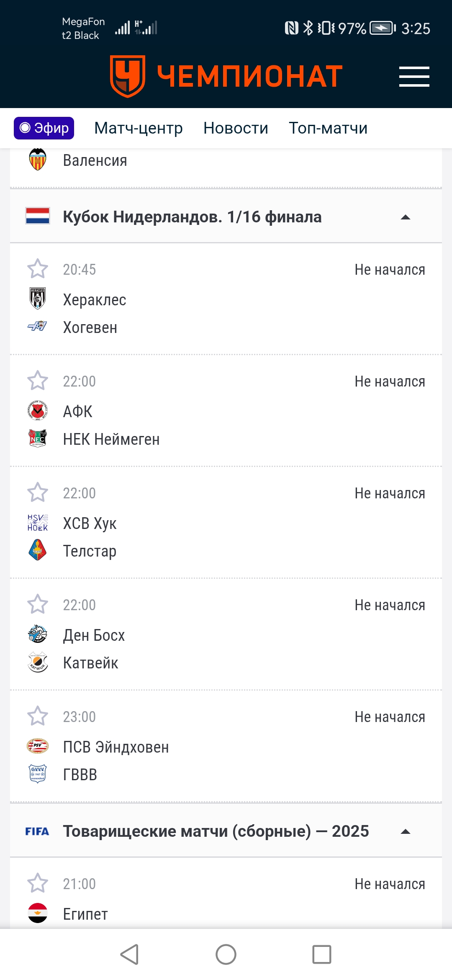Favorite the Хераклес vs Хогевен match star
Image resolution: width=452 pixels, height=980 pixels.
coord(38,269)
